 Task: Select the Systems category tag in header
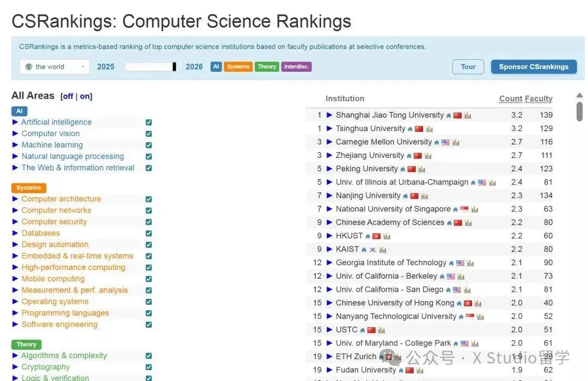[x=238, y=67]
